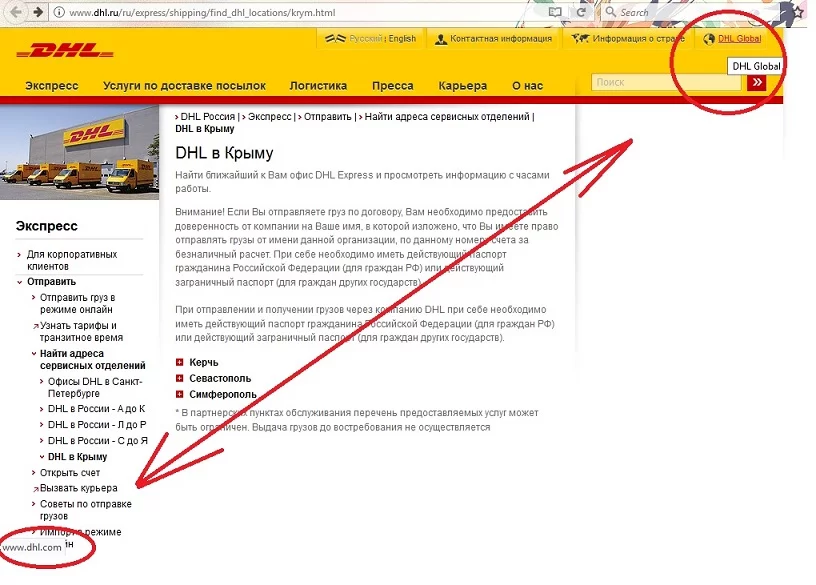The height and width of the screenshot is (585, 816).
Task: Click Отправить breadcrumb link
Action: pos(328,117)
